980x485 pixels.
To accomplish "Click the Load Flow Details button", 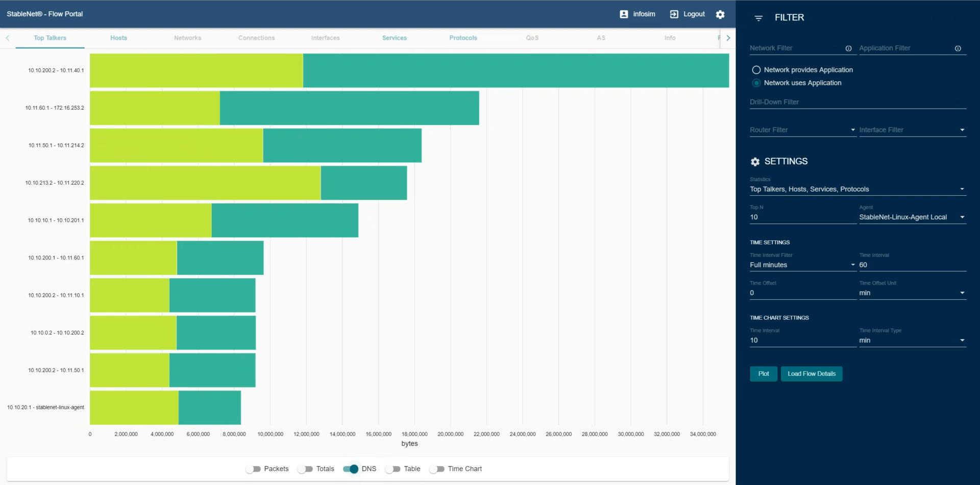I will point(811,374).
